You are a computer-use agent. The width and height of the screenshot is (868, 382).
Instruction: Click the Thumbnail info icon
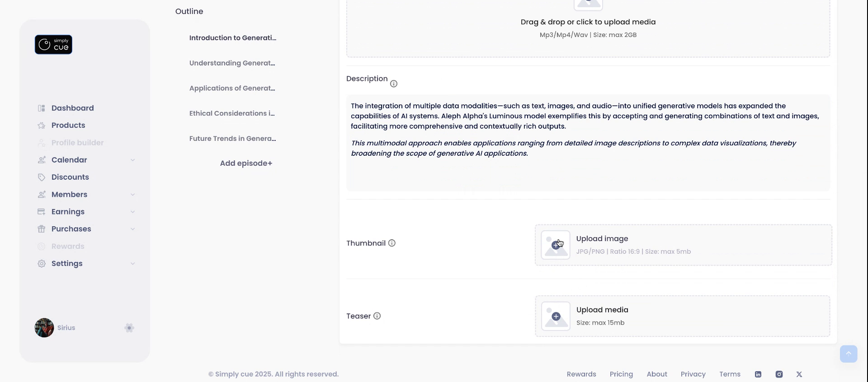tap(392, 243)
